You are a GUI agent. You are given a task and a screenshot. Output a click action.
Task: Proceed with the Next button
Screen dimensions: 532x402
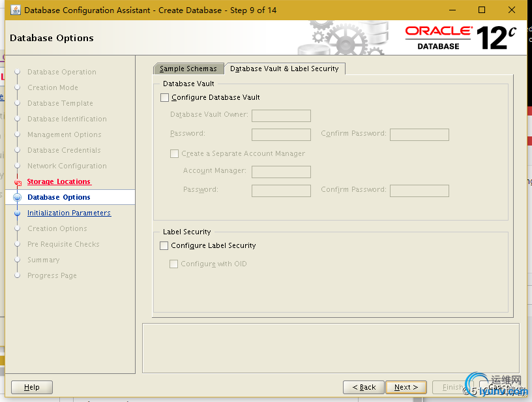click(x=406, y=387)
